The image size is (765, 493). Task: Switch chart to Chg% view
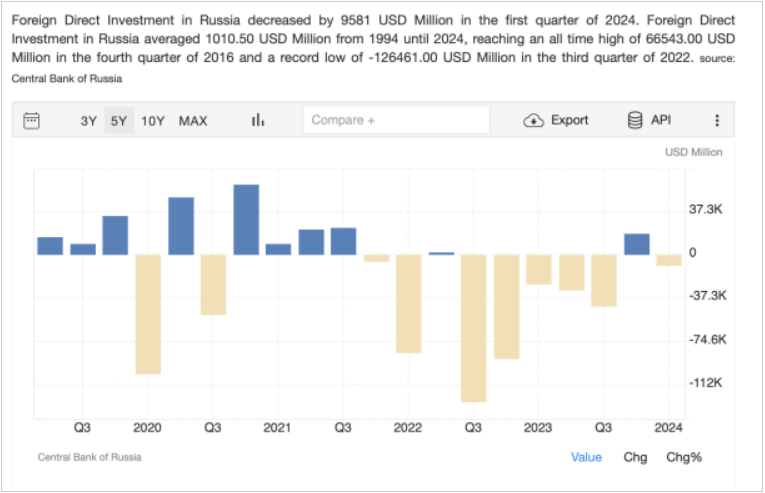click(x=684, y=457)
